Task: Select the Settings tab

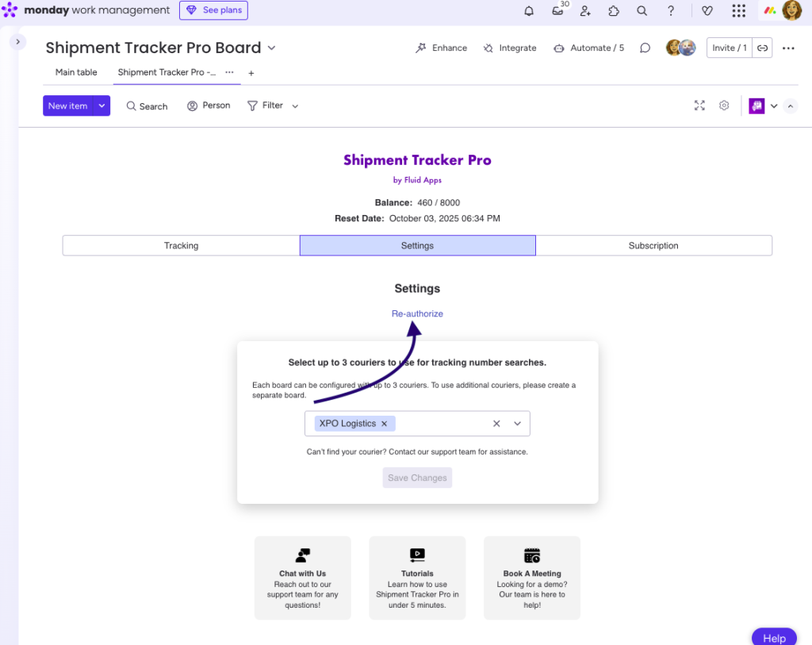Action: [x=417, y=246]
